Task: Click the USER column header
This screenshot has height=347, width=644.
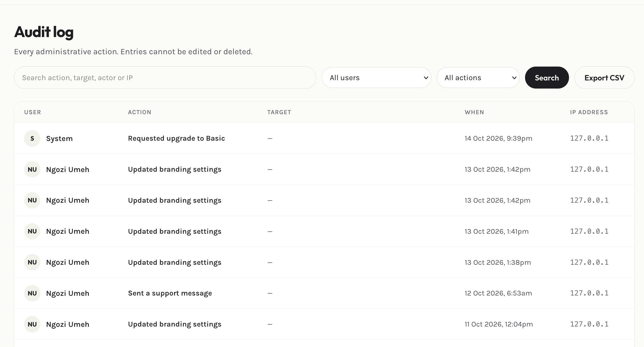Action: [33, 112]
